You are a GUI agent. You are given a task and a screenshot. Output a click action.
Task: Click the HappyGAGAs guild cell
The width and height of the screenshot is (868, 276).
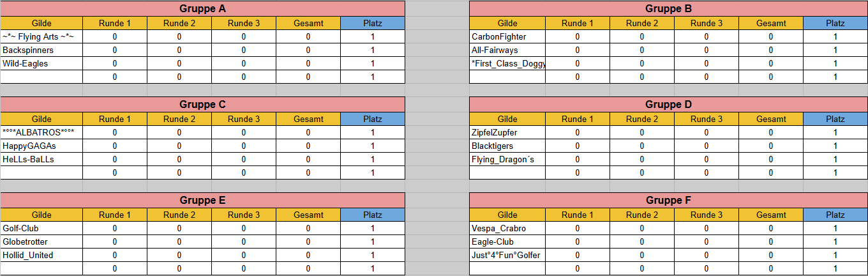point(41,146)
